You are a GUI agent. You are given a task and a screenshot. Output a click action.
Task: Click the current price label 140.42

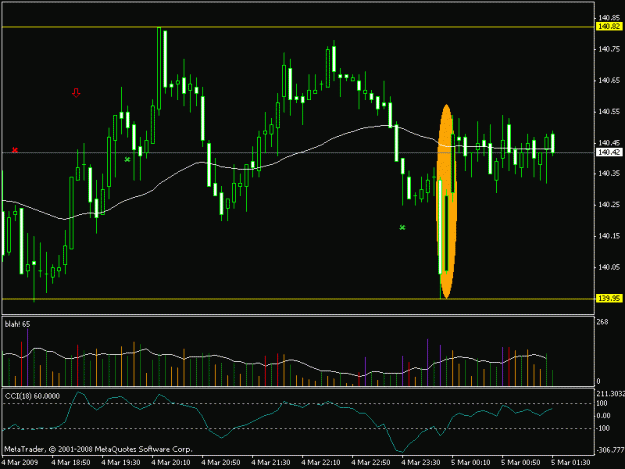click(609, 152)
